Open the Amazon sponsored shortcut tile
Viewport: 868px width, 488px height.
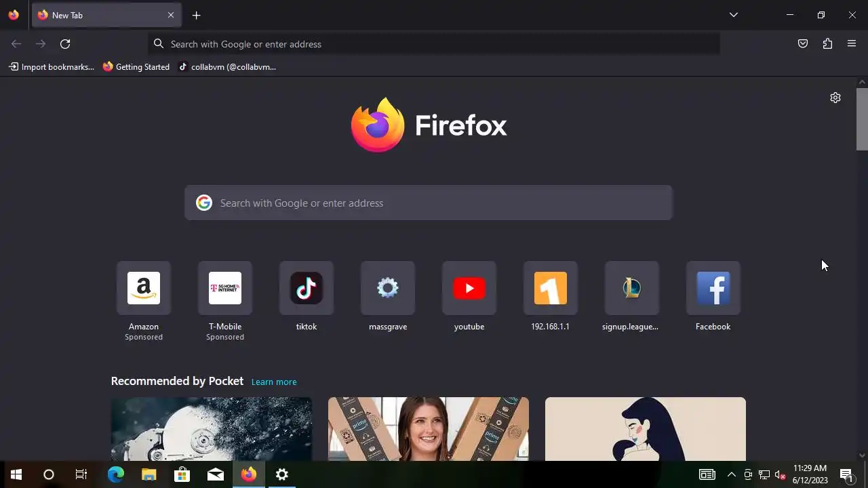pos(144,288)
